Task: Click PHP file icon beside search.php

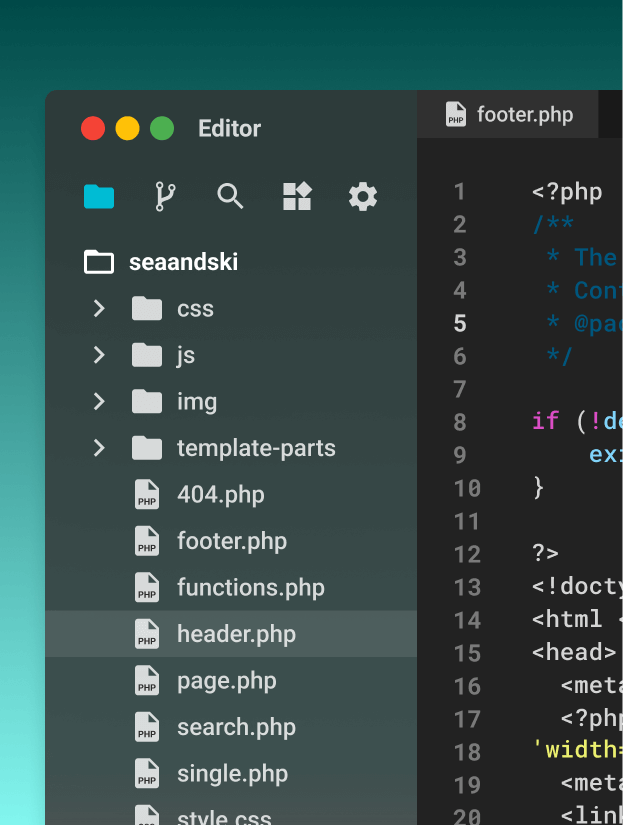Action: 147,727
